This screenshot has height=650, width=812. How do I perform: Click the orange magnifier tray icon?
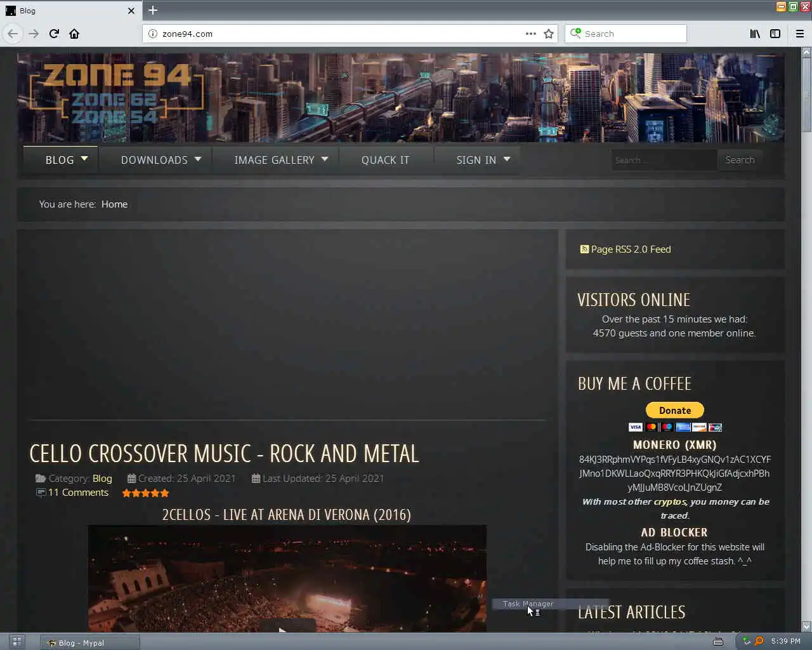tap(759, 641)
